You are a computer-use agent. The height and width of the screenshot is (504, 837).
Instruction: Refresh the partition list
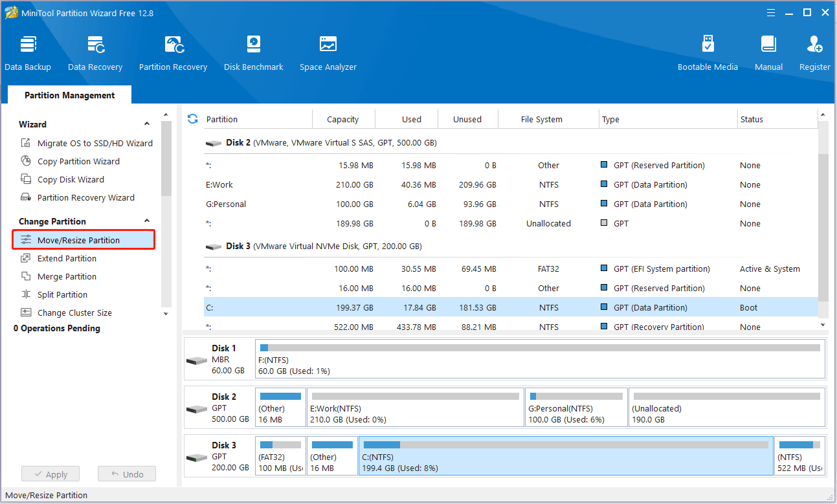192,118
